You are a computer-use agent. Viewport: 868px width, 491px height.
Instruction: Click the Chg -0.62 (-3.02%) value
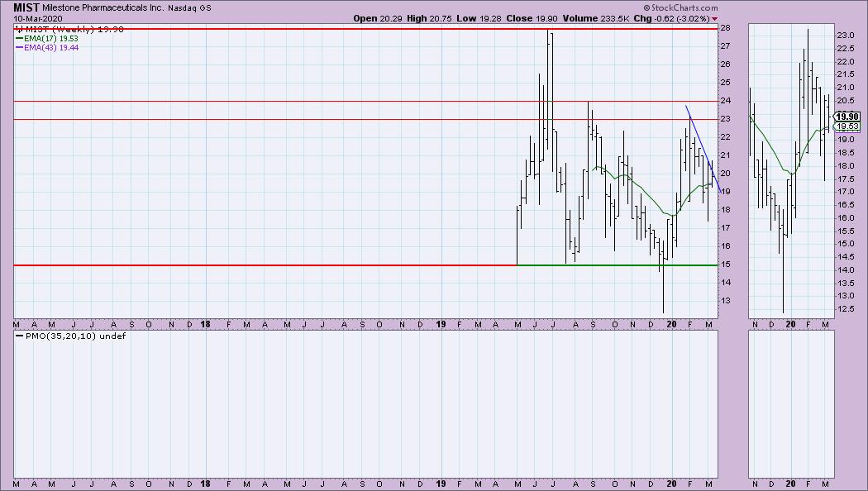click(671, 18)
